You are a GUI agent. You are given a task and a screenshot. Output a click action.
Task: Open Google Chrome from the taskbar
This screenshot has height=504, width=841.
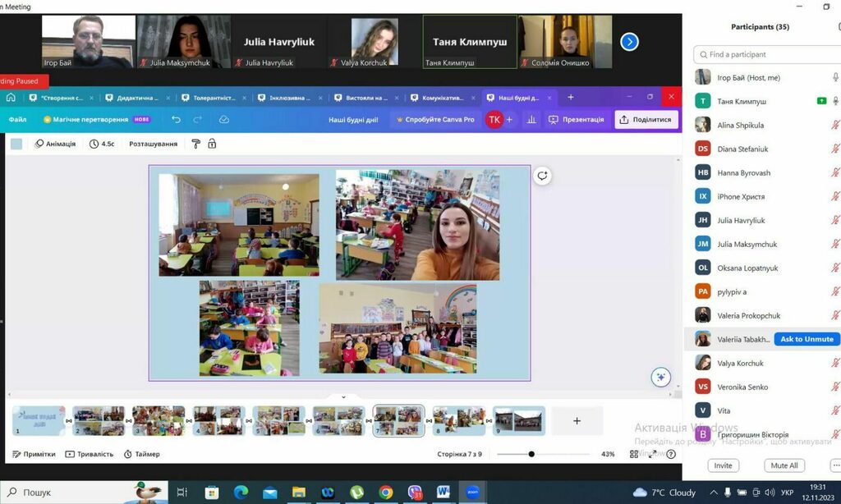point(386,493)
